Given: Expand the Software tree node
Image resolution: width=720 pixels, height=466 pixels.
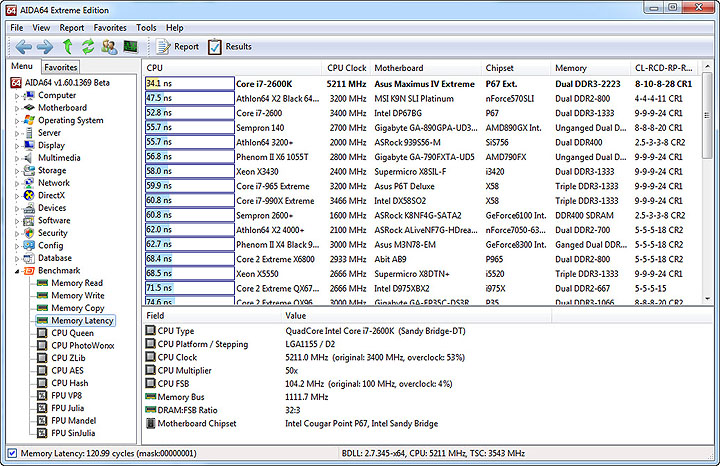Looking at the screenshot, I should click(x=17, y=221).
